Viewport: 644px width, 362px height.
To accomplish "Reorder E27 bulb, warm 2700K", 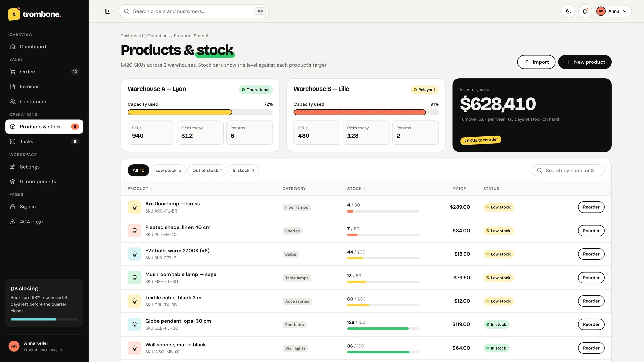I will (591, 254).
